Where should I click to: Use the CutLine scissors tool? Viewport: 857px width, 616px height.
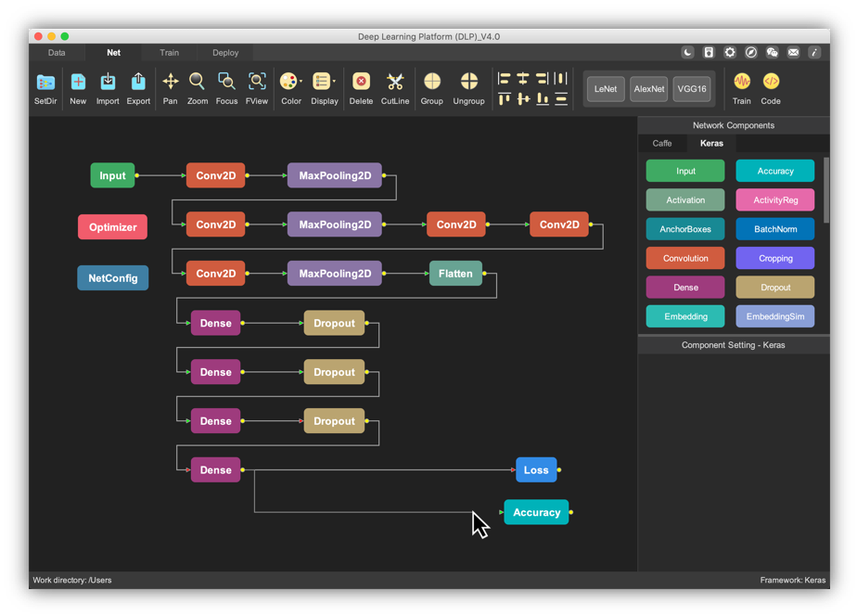[x=395, y=83]
